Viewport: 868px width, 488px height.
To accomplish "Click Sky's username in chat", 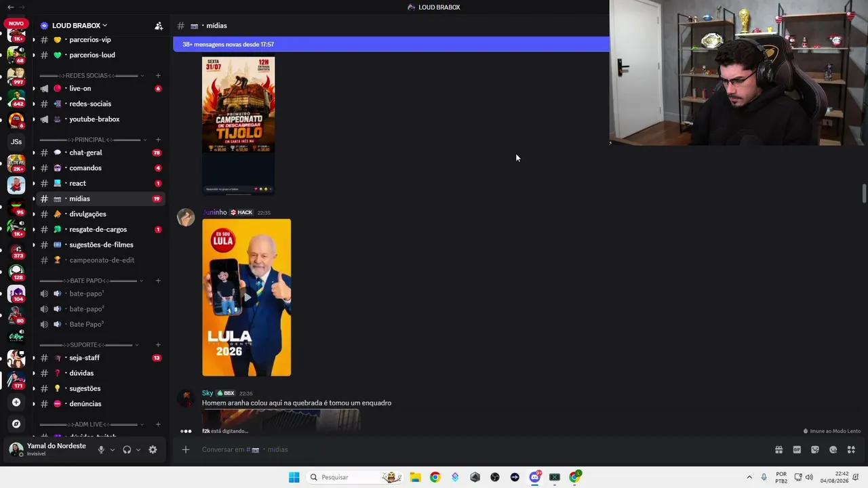I will [x=208, y=393].
